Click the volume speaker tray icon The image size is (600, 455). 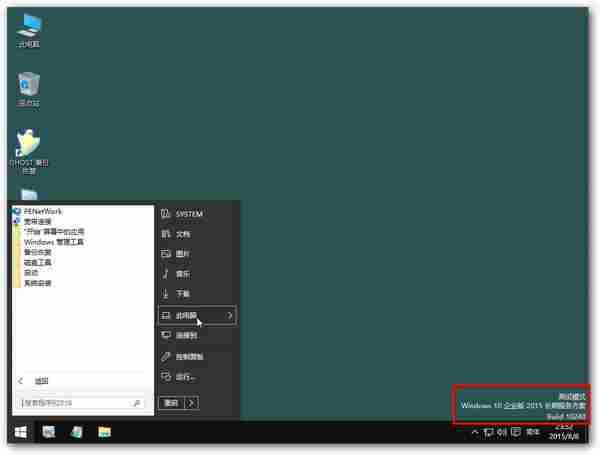tap(501, 432)
